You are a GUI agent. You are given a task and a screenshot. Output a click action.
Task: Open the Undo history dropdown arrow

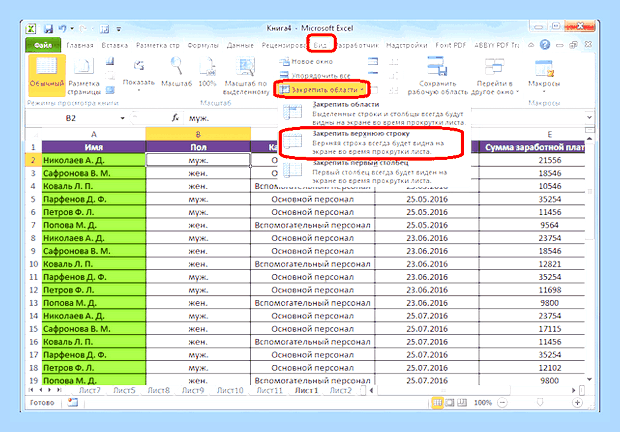[72, 28]
